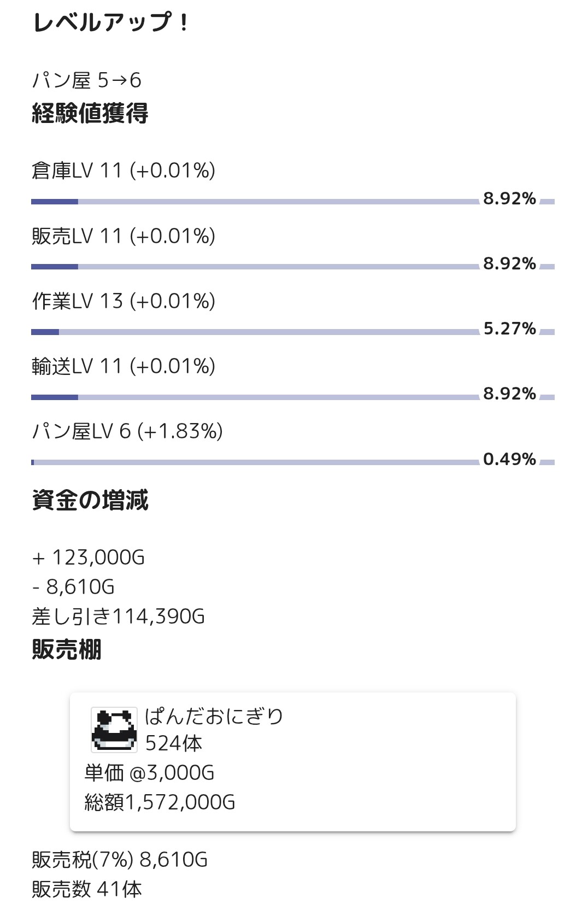Click the + 123,000G income line

[89, 557]
